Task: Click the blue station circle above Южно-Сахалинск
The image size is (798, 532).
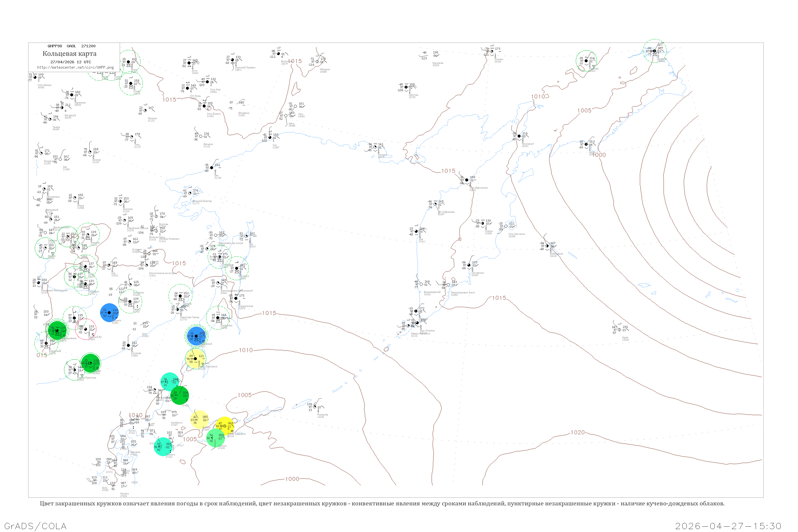Action: (197, 336)
